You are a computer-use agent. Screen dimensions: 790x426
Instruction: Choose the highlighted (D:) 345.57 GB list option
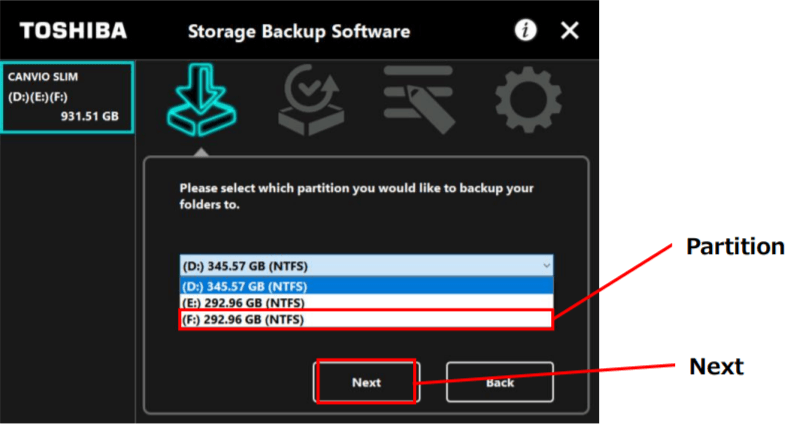point(366,285)
